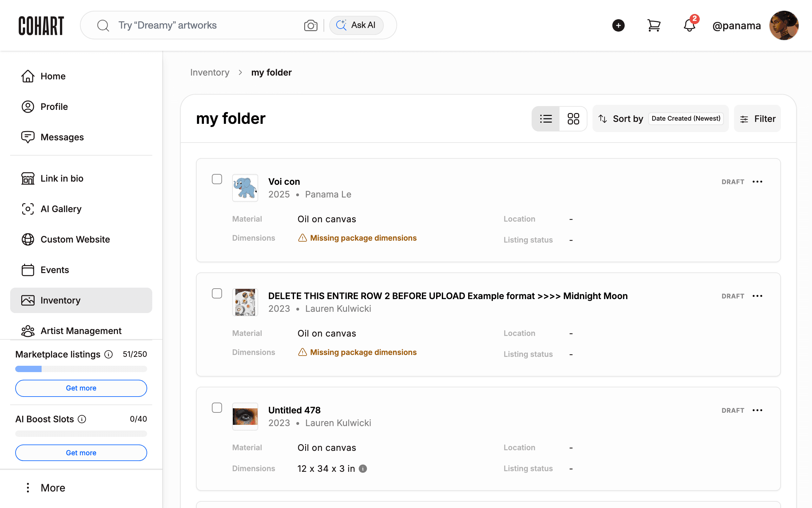Click Midnight Moon missing dimensions warning icon

302,352
